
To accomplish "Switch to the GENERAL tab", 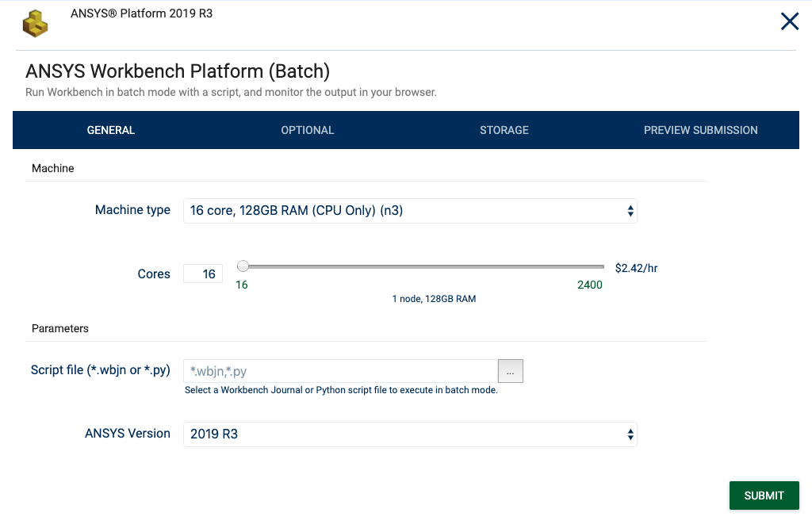I will (111, 130).
